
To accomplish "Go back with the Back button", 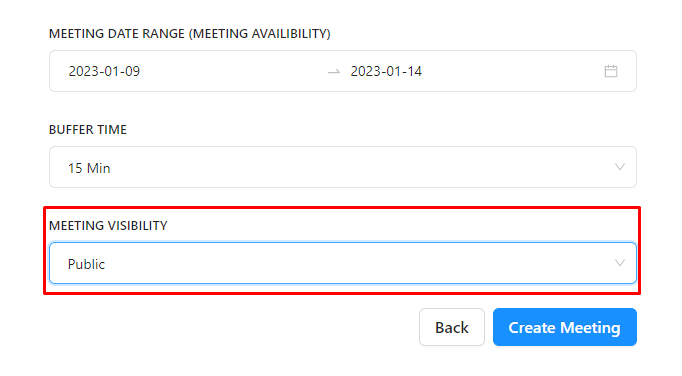I will point(452,327).
